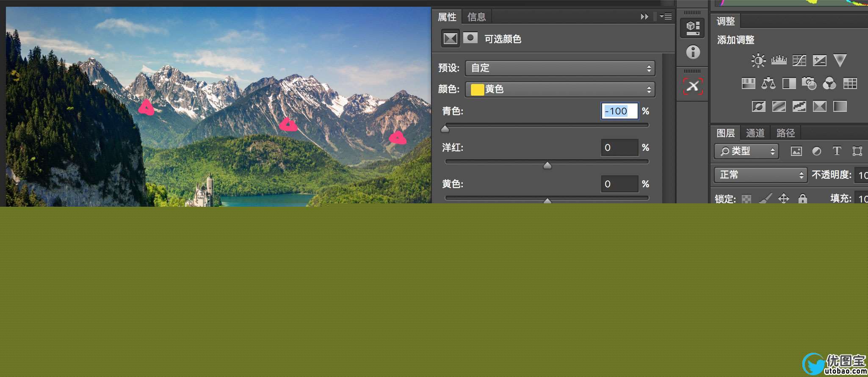Add an Exposure adjustment
This screenshot has height=377, width=868.
click(820, 61)
